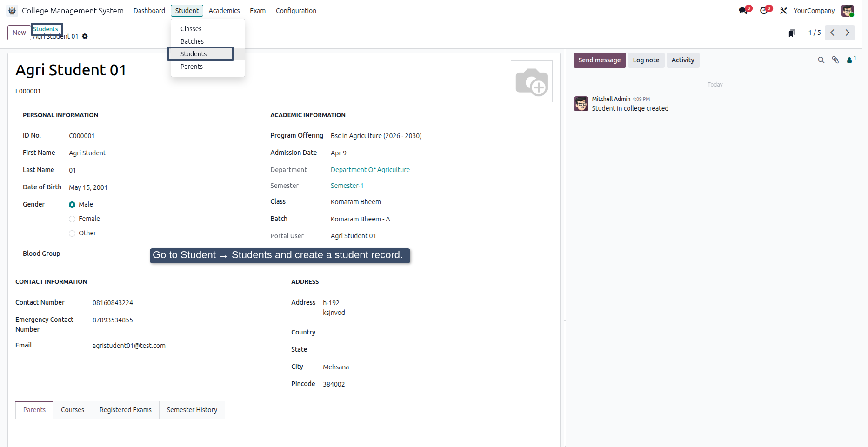868x447 pixels.
Task: Click the paperclip attachments icon
Action: click(x=835, y=60)
